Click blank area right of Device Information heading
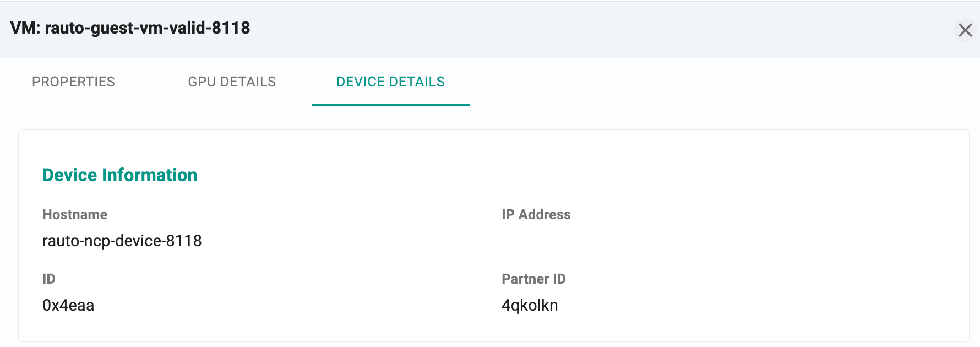The width and height of the screenshot is (980, 347). tap(551, 175)
